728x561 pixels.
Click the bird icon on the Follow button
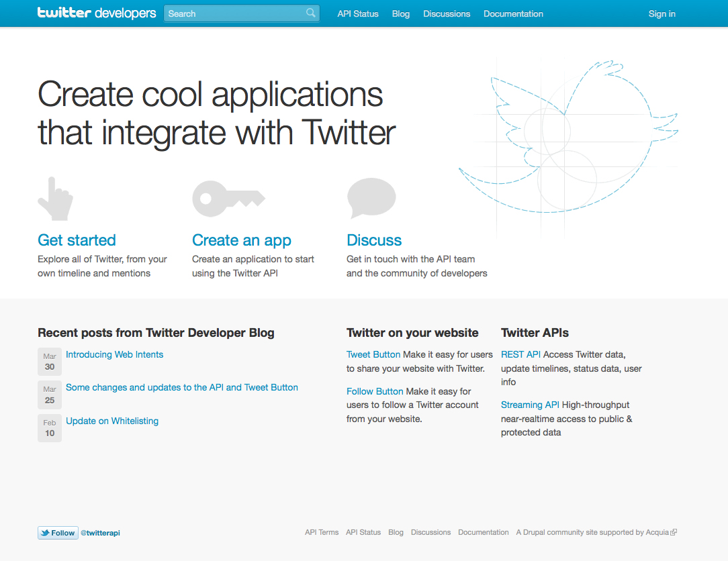pyautogui.click(x=45, y=532)
